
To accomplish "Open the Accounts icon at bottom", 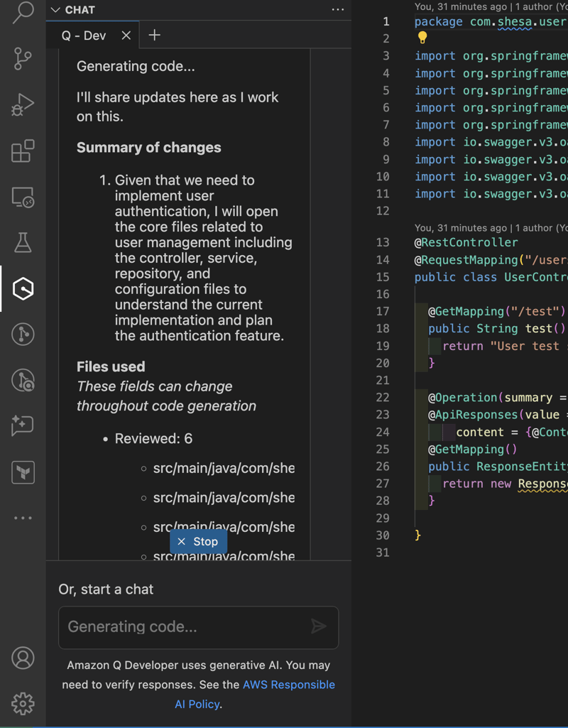I will (23, 658).
